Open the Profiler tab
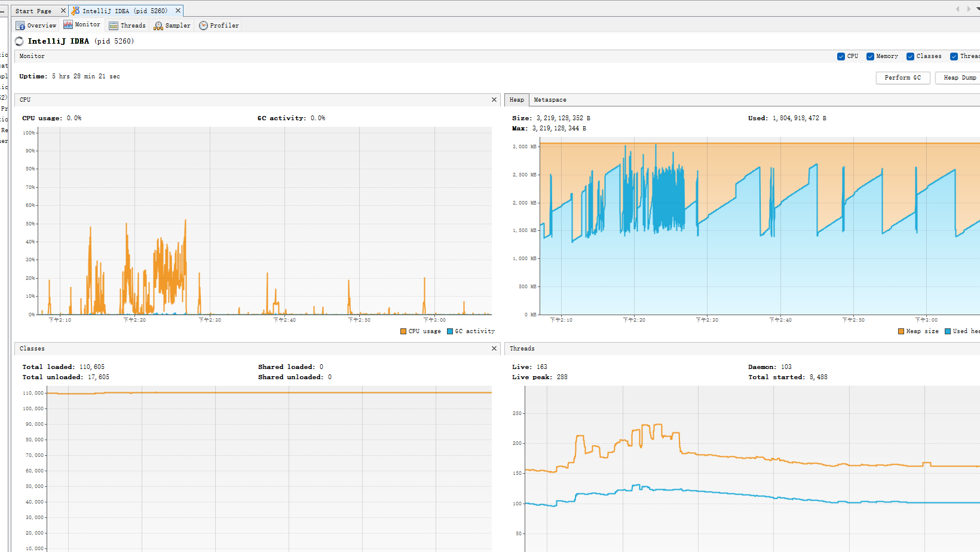 pyautogui.click(x=219, y=26)
